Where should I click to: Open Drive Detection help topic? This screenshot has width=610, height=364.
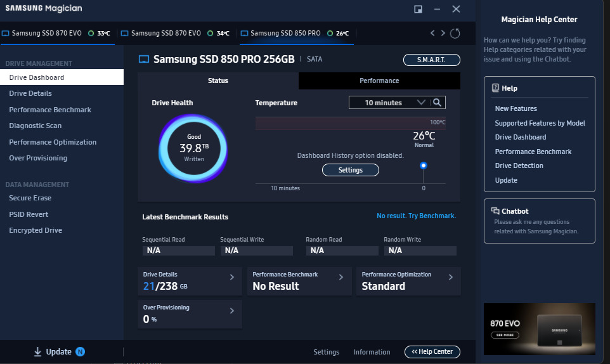click(519, 166)
